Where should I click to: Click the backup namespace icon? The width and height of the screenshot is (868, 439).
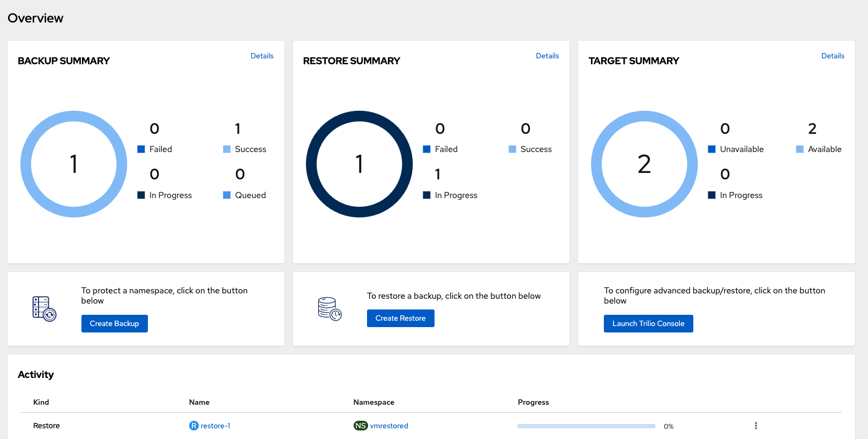pos(44,309)
